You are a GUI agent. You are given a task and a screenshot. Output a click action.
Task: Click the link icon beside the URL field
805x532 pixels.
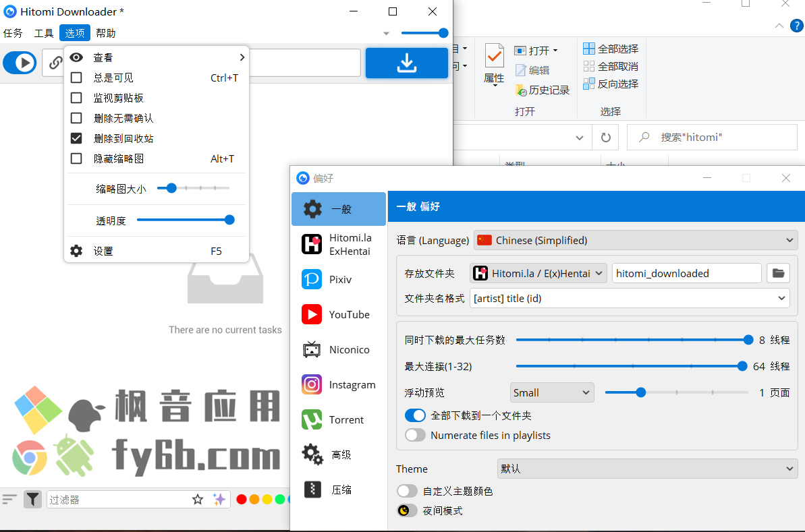55,63
